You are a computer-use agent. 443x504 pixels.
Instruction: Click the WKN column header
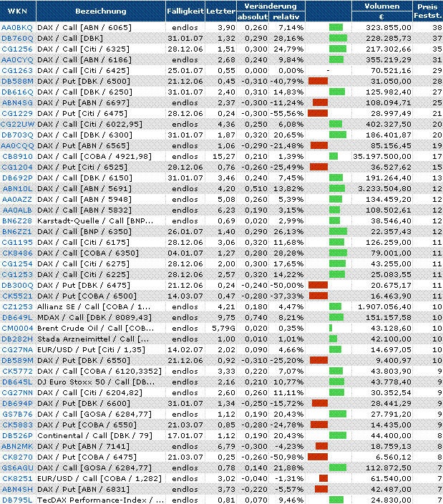coord(17,11)
